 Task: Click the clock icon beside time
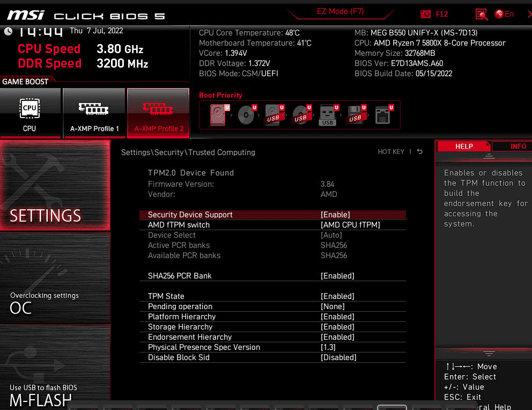(x=8, y=31)
